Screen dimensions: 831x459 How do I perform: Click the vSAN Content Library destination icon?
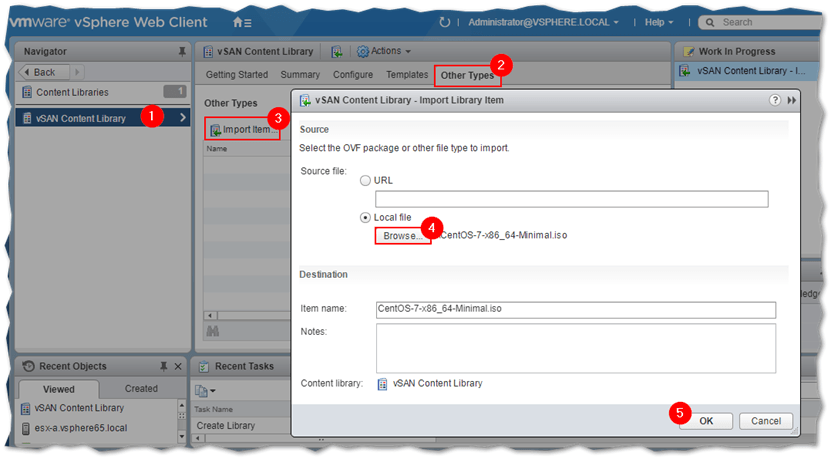(x=382, y=384)
